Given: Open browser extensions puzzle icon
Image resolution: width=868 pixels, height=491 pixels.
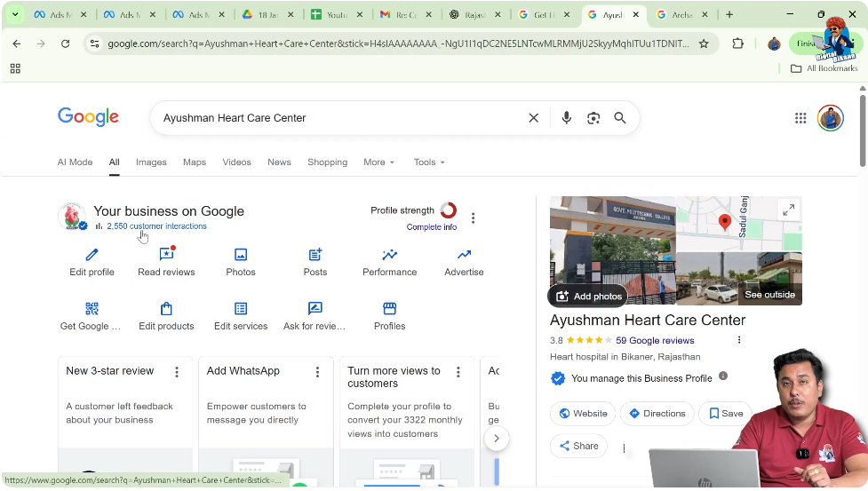Looking at the screenshot, I should tap(738, 44).
